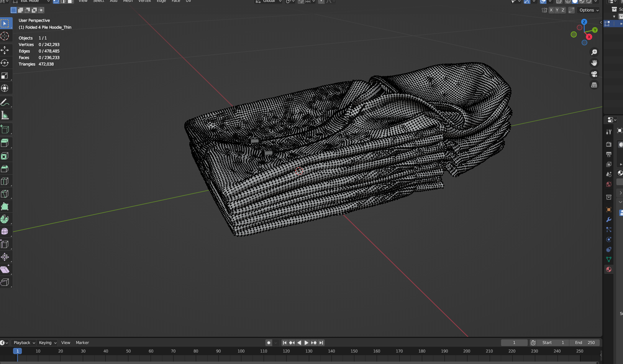Click the Zoom view magnifier icon
Screen dimensions: 623x364
tap(594, 52)
